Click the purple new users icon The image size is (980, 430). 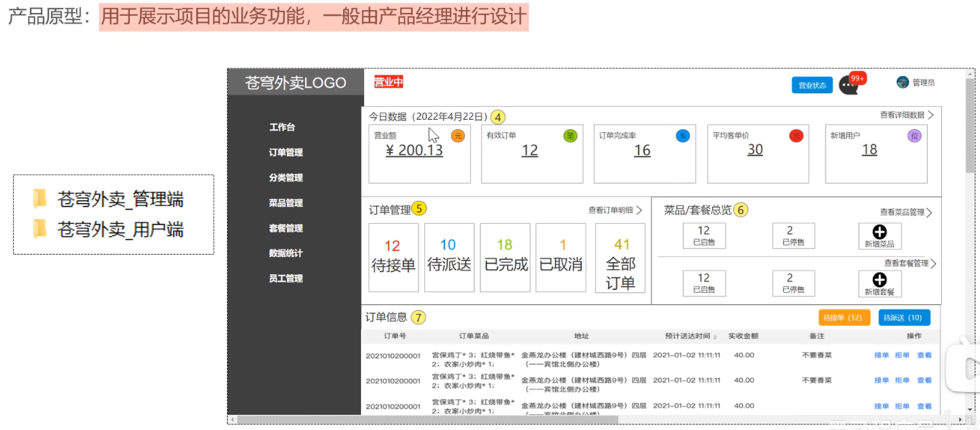914,136
